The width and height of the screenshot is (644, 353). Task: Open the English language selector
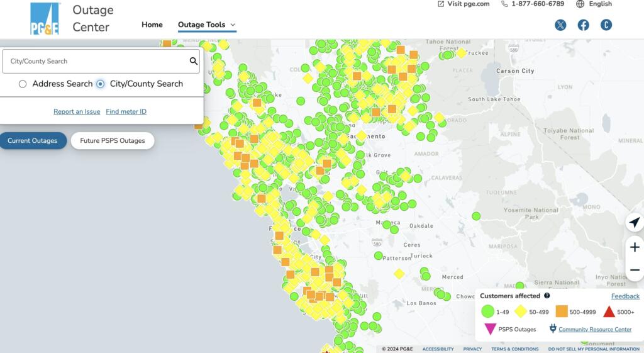pos(600,4)
